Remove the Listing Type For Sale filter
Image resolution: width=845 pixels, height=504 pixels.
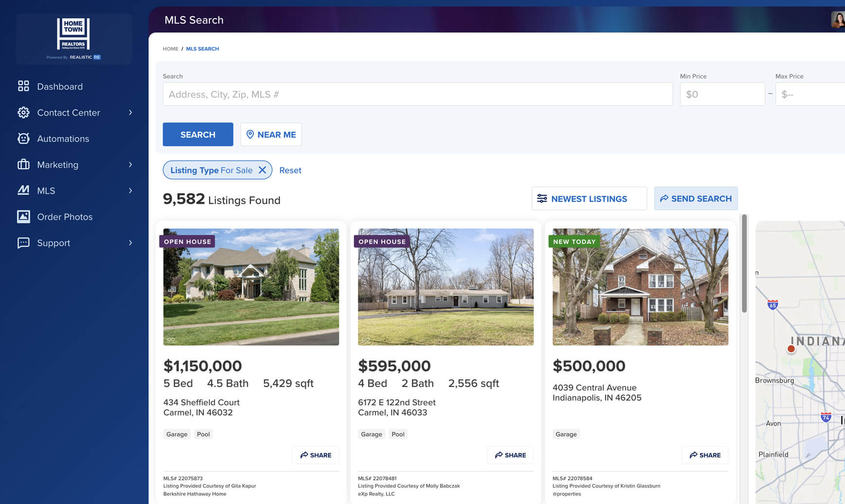click(x=262, y=170)
